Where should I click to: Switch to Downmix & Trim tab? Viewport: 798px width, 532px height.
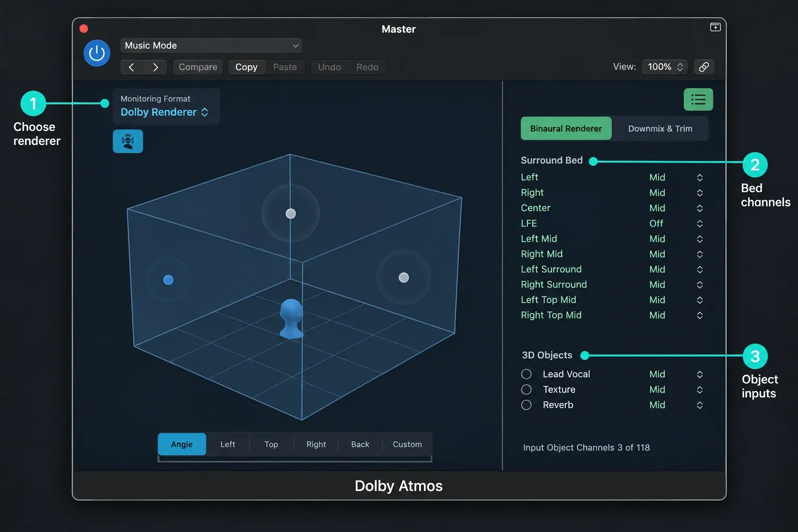pyautogui.click(x=660, y=129)
